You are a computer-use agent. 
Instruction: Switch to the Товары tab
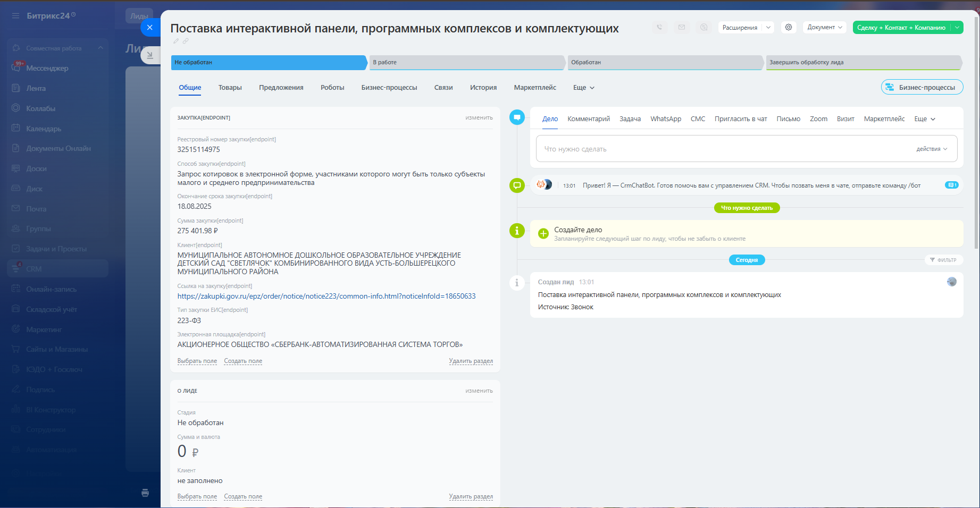[230, 88]
